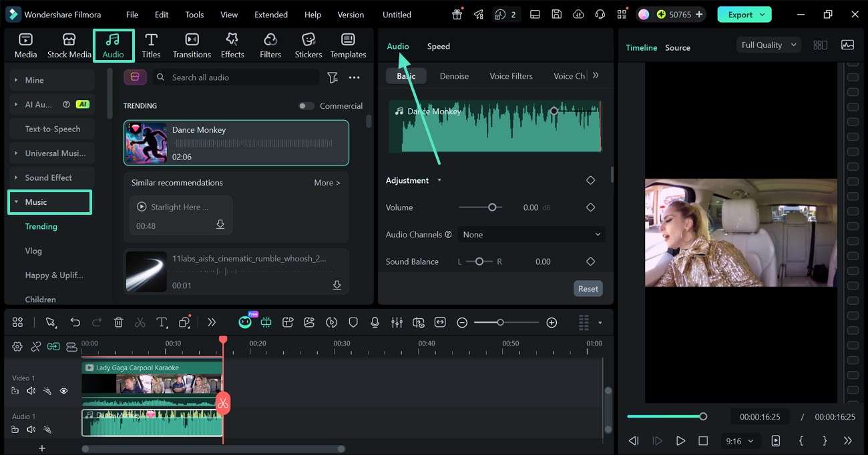Open the Audio Channels dropdown
Viewport: 868px width, 455px height.
pos(531,235)
